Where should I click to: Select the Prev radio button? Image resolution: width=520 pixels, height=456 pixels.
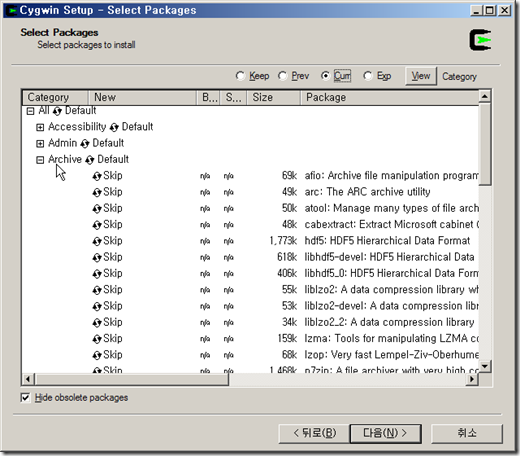(282, 76)
